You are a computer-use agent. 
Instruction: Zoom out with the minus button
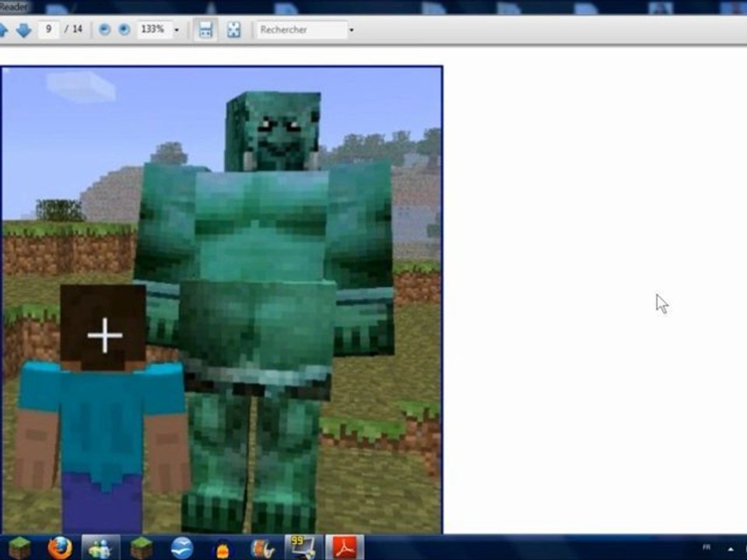104,30
